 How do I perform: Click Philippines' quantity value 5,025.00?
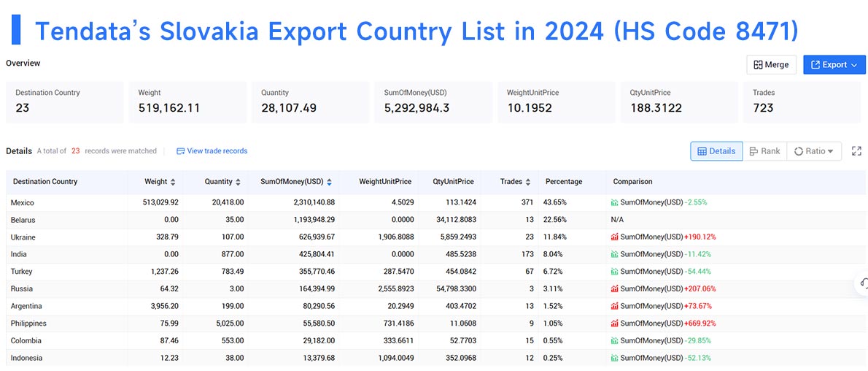point(230,324)
